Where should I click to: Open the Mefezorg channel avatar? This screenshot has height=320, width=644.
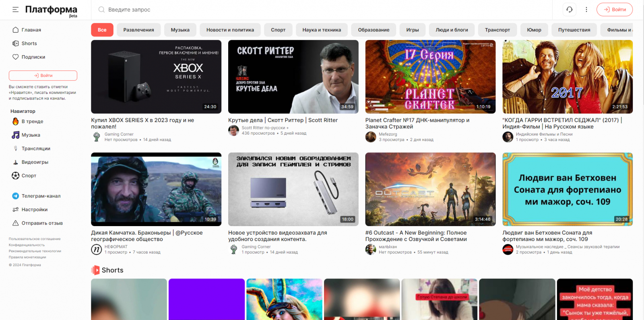click(x=371, y=137)
